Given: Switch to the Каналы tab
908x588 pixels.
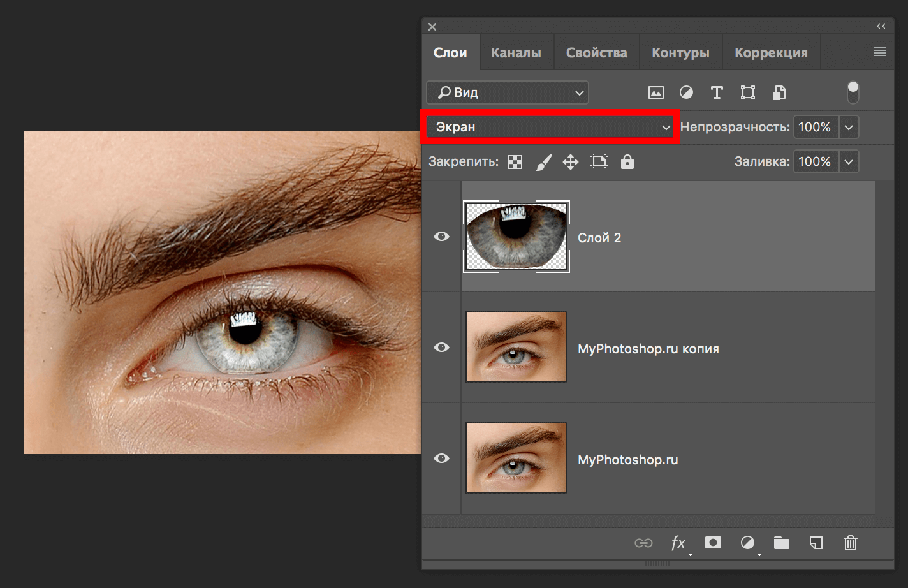Looking at the screenshot, I should [x=516, y=53].
